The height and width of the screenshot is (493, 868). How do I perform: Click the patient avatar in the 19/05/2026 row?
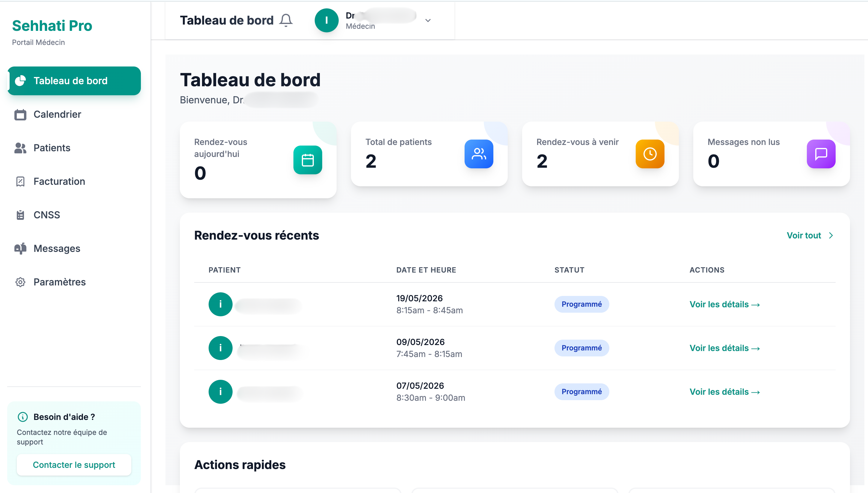[221, 304]
